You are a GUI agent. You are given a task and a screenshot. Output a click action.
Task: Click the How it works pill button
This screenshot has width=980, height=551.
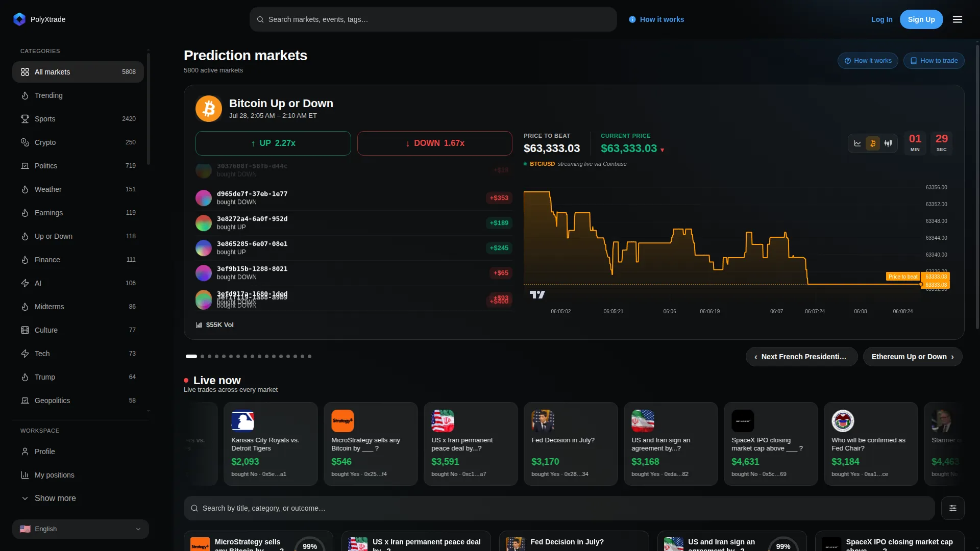868,61
